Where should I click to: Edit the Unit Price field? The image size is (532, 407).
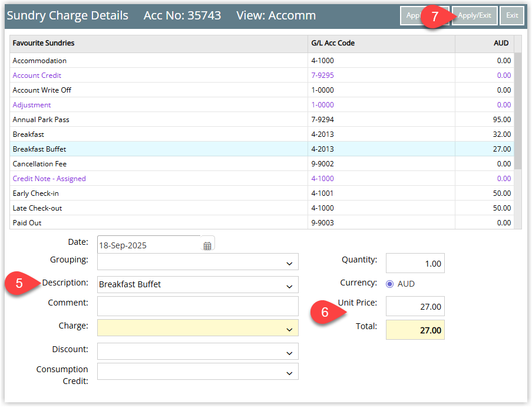pos(415,307)
